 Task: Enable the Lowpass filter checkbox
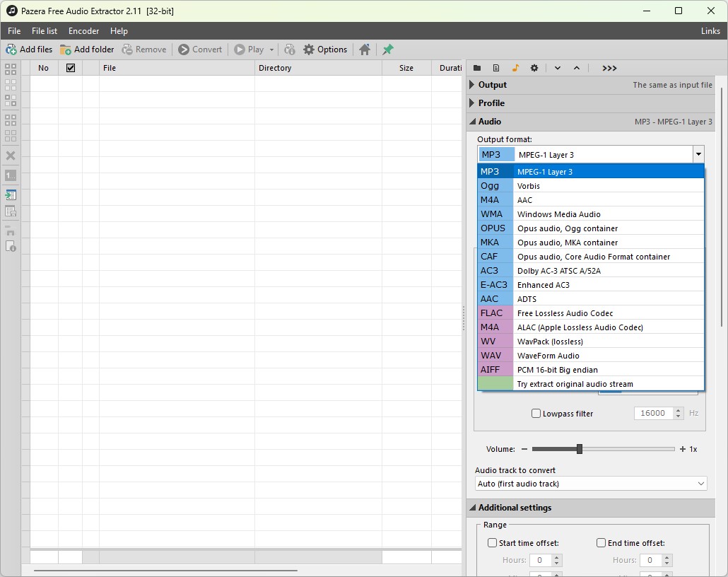pos(536,414)
